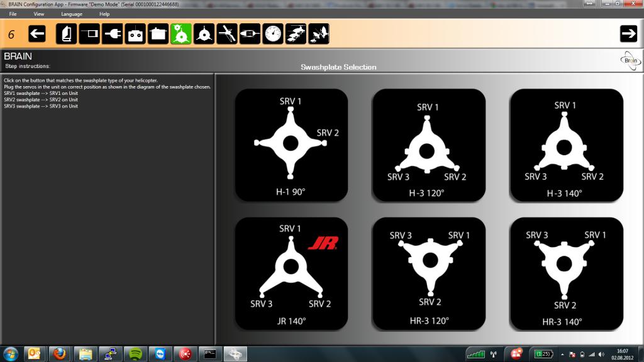This screenshot has width=644, height=362.
Task: Click the highlighted green swashplate step icon
Action: [x=181, y=34]
